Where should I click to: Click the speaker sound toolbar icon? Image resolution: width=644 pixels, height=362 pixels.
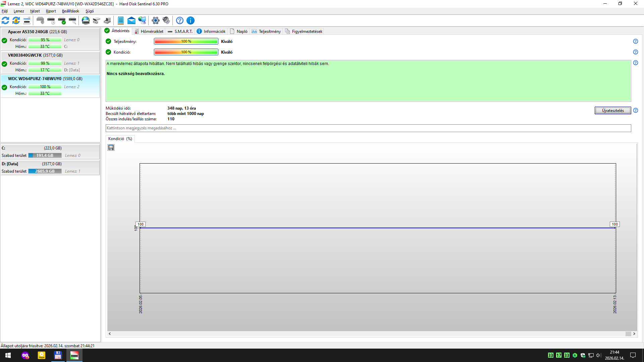click(x=166, y=20)
